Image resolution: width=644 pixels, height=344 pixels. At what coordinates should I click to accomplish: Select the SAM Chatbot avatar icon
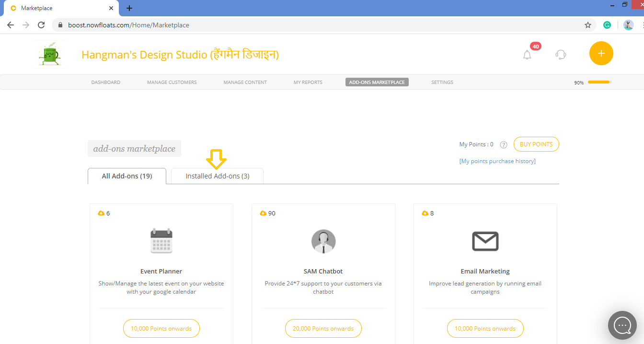pos(323,241)
